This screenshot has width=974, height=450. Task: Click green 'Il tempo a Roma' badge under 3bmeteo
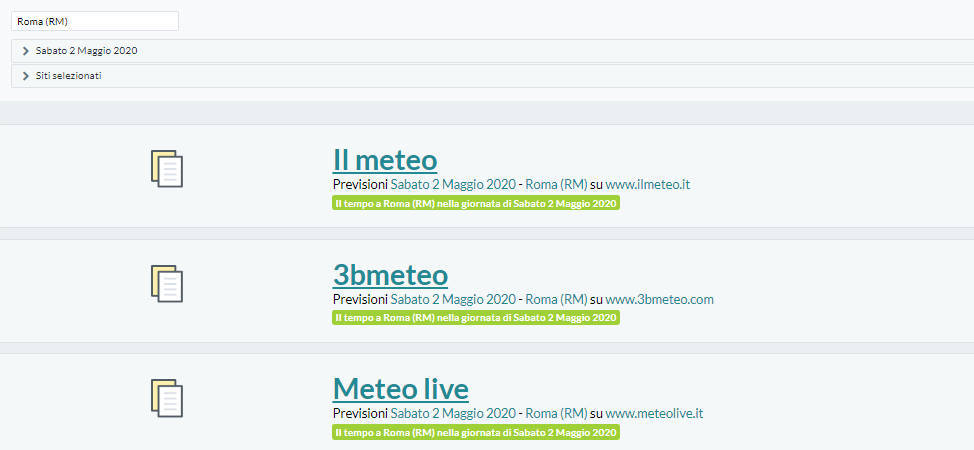(476, 318)
